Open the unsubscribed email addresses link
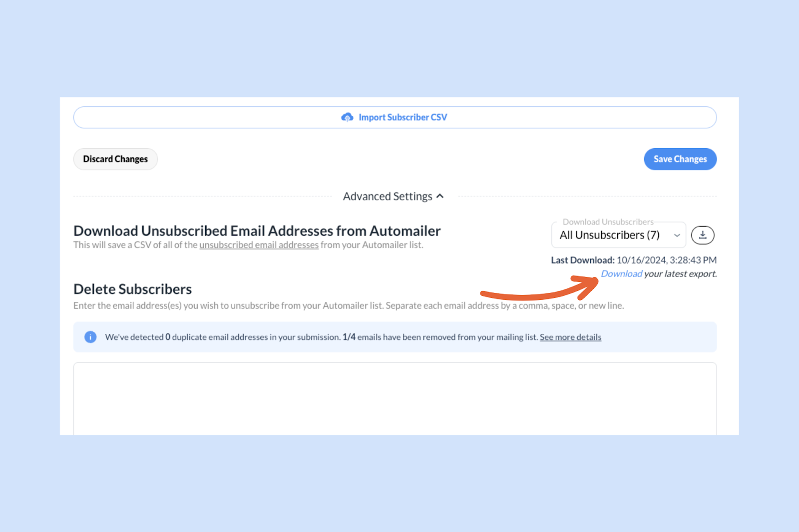 (x=259, y=245)
